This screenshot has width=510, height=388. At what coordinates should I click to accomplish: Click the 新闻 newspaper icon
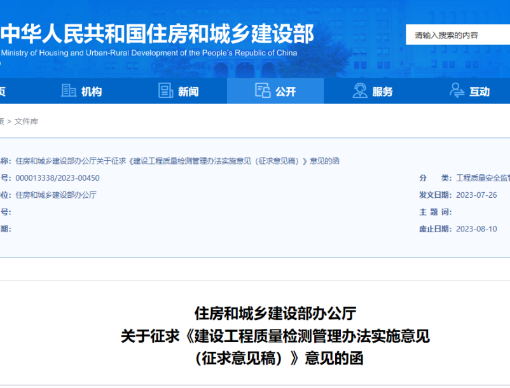coord(165,91)
